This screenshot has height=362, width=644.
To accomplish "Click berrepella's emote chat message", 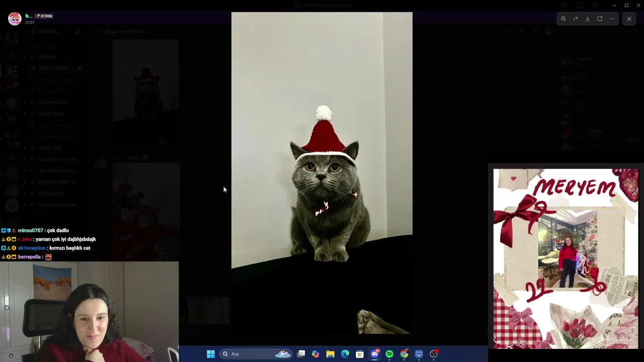I will click(27, 257).
